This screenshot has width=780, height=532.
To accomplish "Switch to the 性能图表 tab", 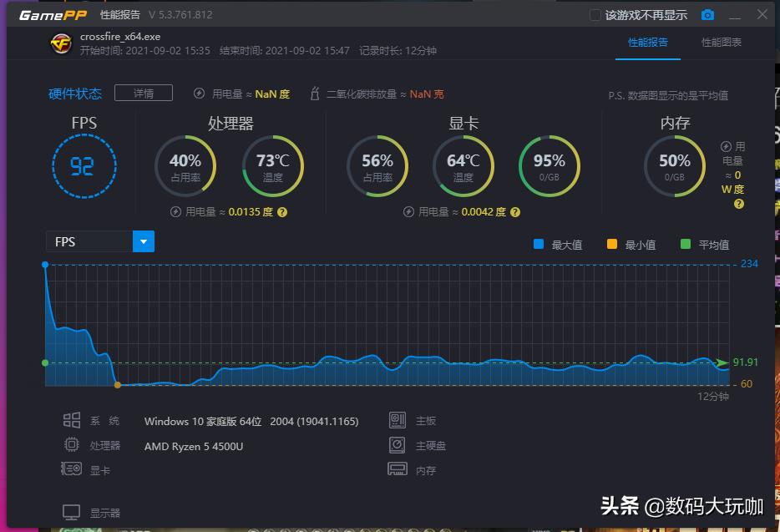I will click(x=720, y=42).
